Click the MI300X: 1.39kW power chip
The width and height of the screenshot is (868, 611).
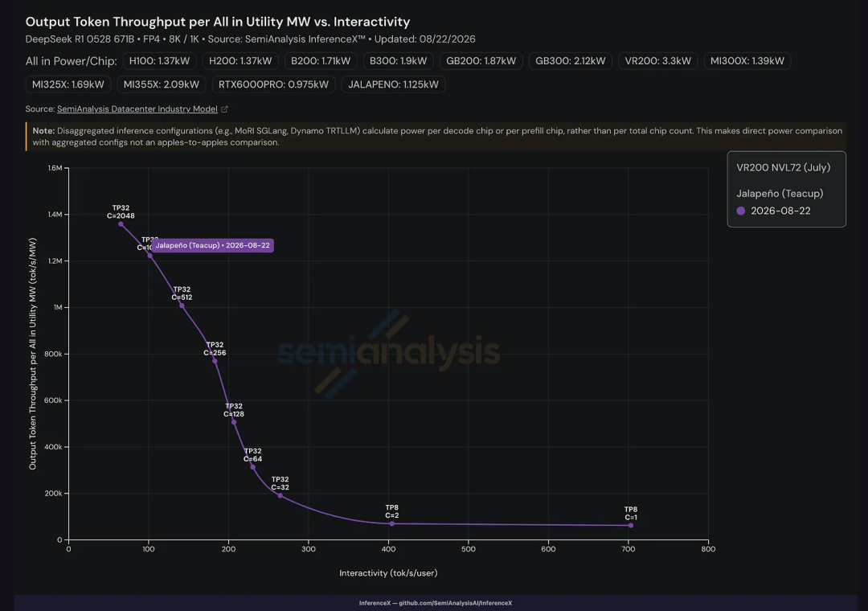click(747, 61)
